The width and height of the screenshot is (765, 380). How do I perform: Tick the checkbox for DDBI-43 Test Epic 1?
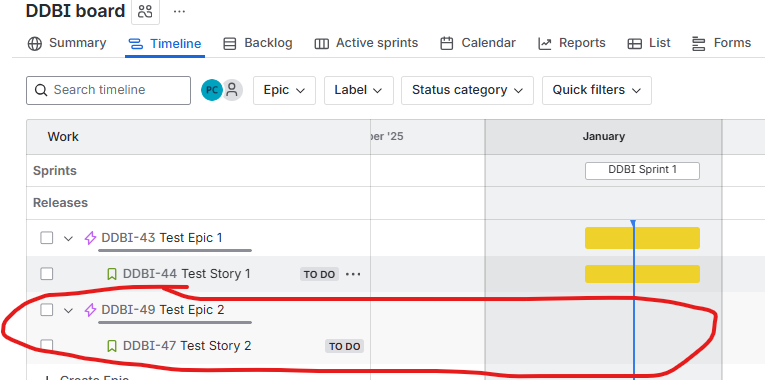point(47,238)
